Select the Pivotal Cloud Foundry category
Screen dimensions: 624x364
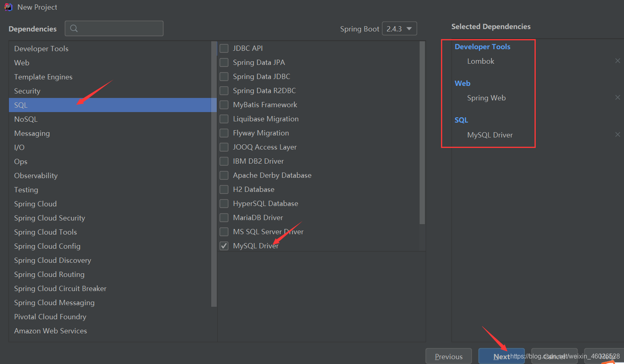[x=110, y=316]
